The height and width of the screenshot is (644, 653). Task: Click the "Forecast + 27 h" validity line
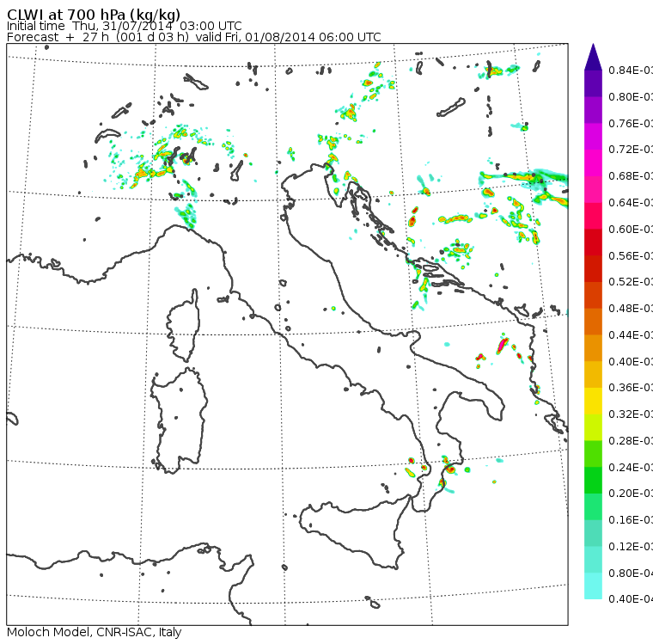point(193,37)
